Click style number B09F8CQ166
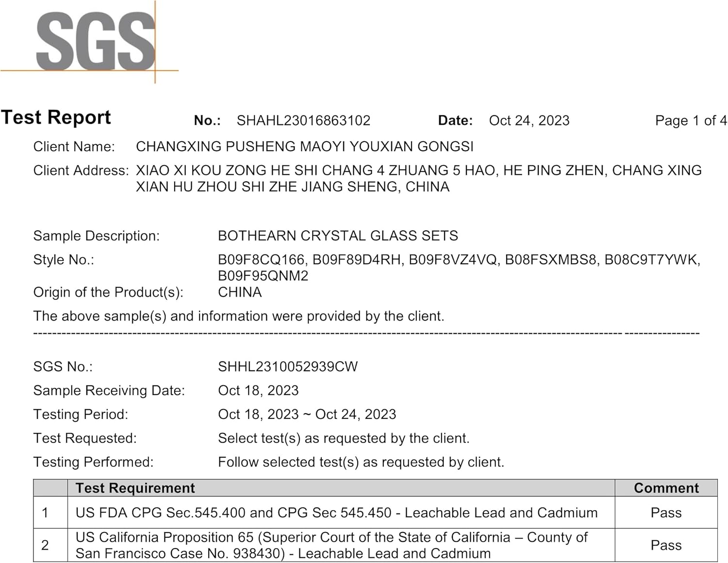The image size is (728, 563). coord(261,260)
